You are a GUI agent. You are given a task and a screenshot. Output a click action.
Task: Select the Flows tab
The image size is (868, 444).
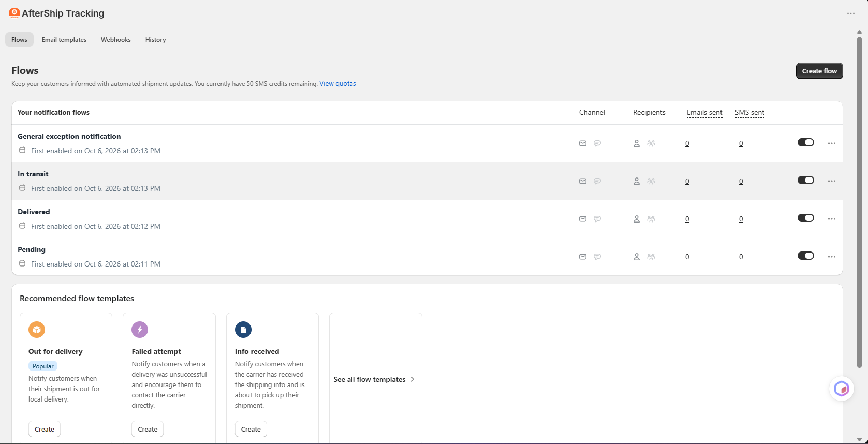[20, 40]
